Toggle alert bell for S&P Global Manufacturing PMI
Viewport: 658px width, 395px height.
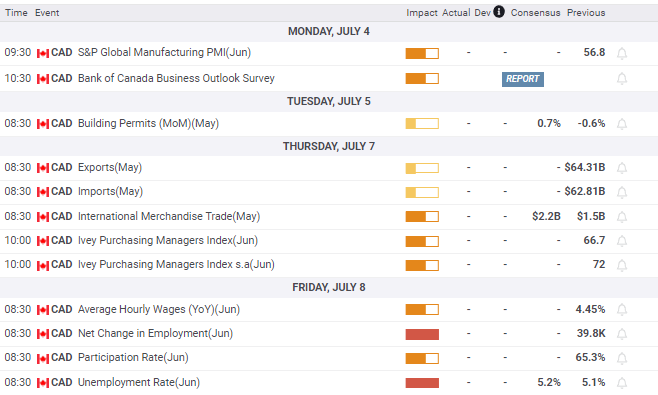click(622, 53)
